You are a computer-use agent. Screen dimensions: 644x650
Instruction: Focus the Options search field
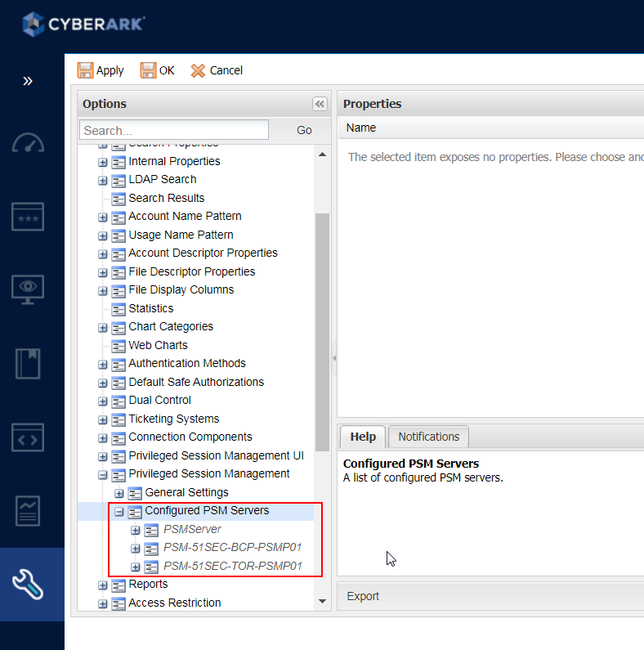[x=174, y=130]
